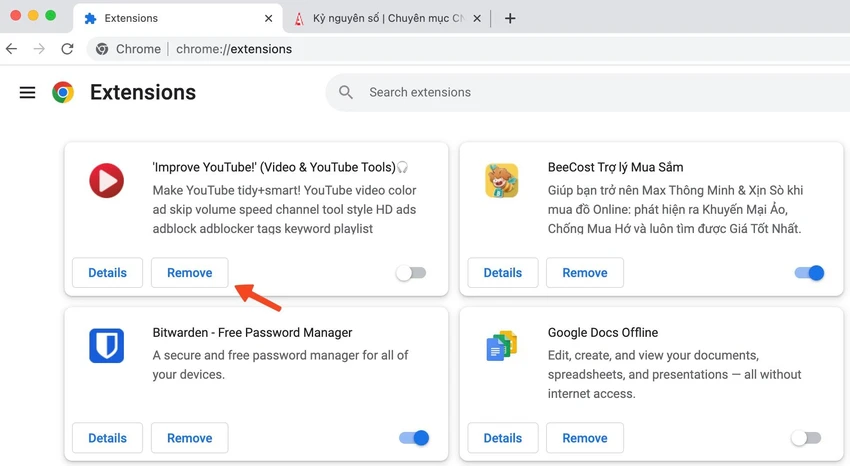Viewport: 850px width, 466px height.
Task: Click the Bitwarden shield icon
Action: point(106,346)
